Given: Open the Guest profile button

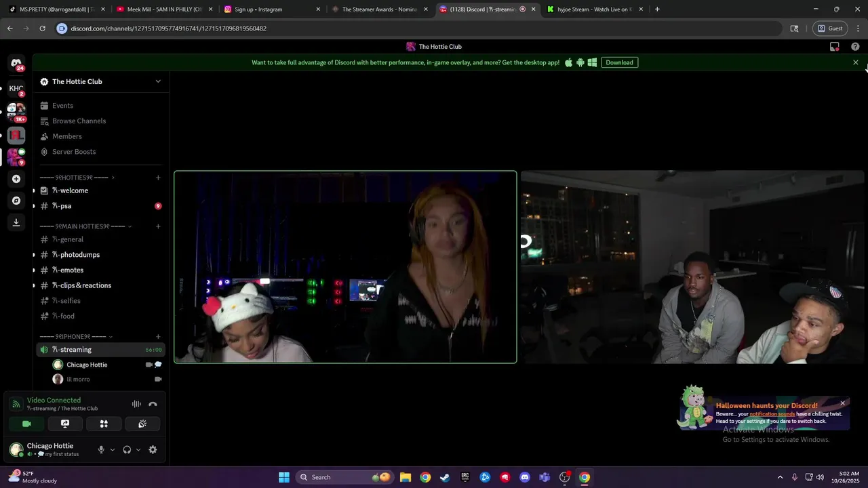Looking at the screenshot, I should tap(830, 28).
